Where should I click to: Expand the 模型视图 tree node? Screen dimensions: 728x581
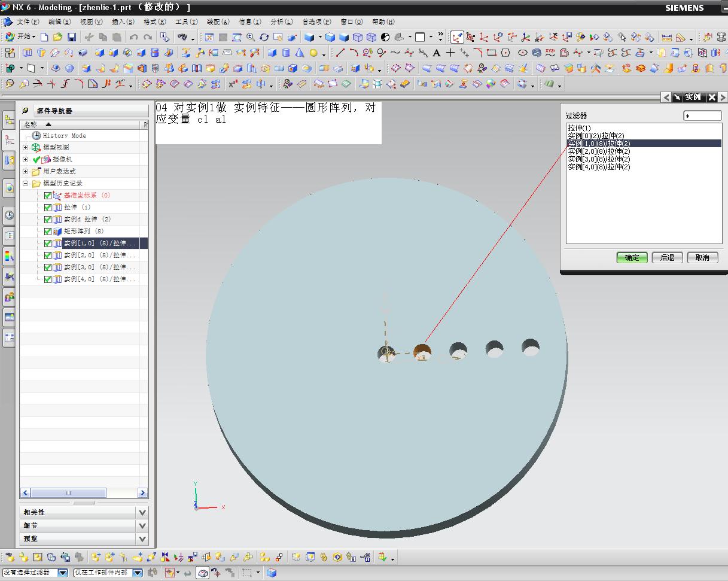pos(26,147)
